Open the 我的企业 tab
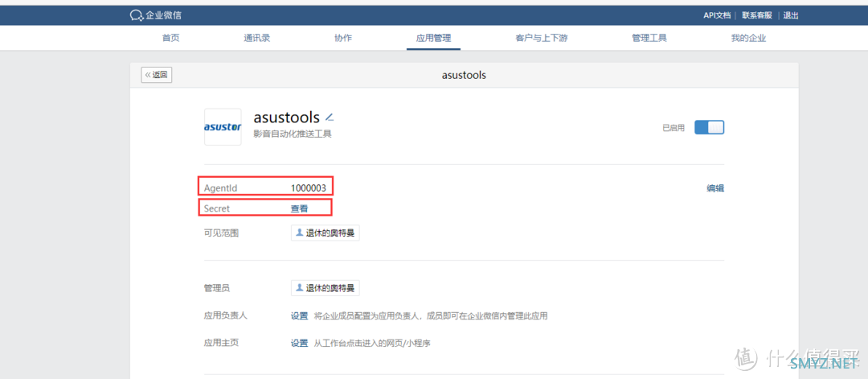This screenshot has height=379, width=868. point(748,39)
